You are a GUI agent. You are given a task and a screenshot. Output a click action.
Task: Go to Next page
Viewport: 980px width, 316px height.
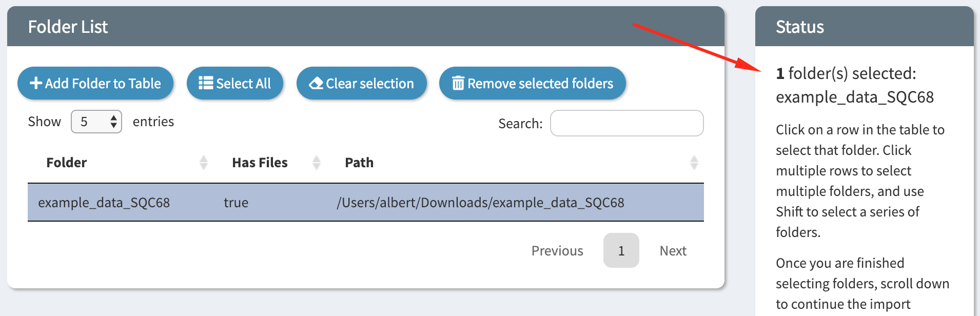pyautogui.click(x=673, y=251)
